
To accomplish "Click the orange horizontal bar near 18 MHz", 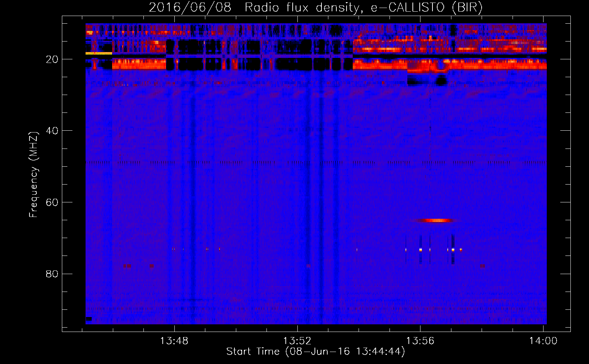I will (99, 53).
